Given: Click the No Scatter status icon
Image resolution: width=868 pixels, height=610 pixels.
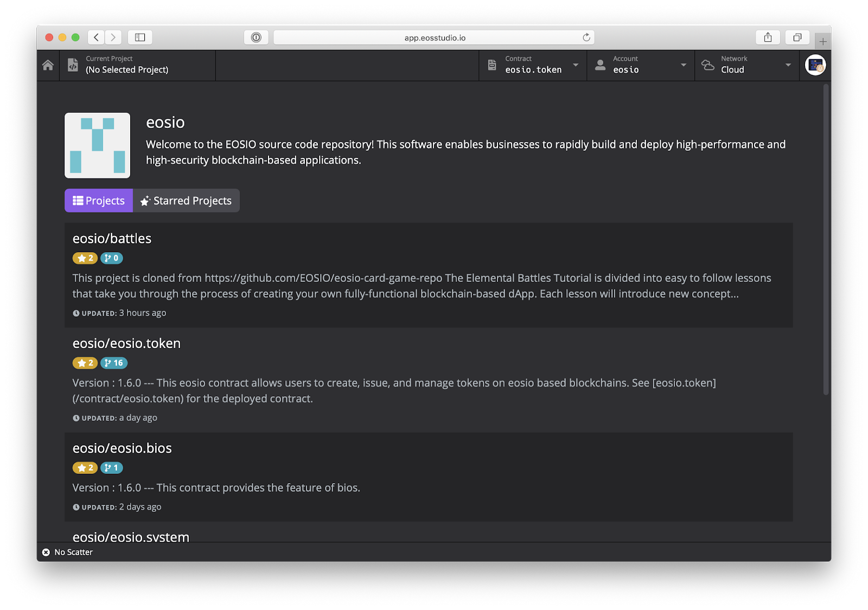Looking at the screenshot, I should point(46,552).
